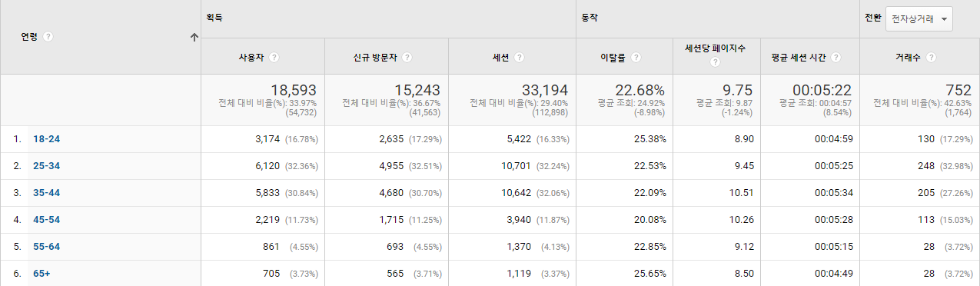Click users value 5,833 for 35-44
This screenshot has width=980, height=286.
[268, 193]
